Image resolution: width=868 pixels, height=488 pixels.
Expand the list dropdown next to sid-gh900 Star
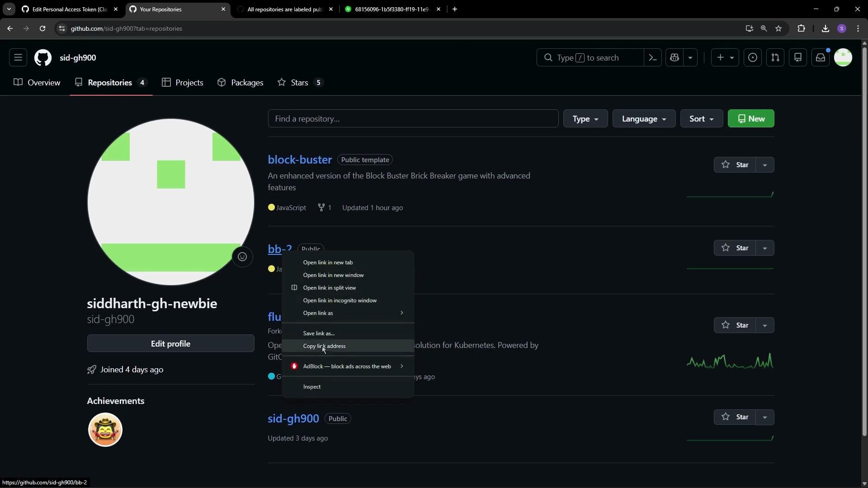(x=765, y=417)
